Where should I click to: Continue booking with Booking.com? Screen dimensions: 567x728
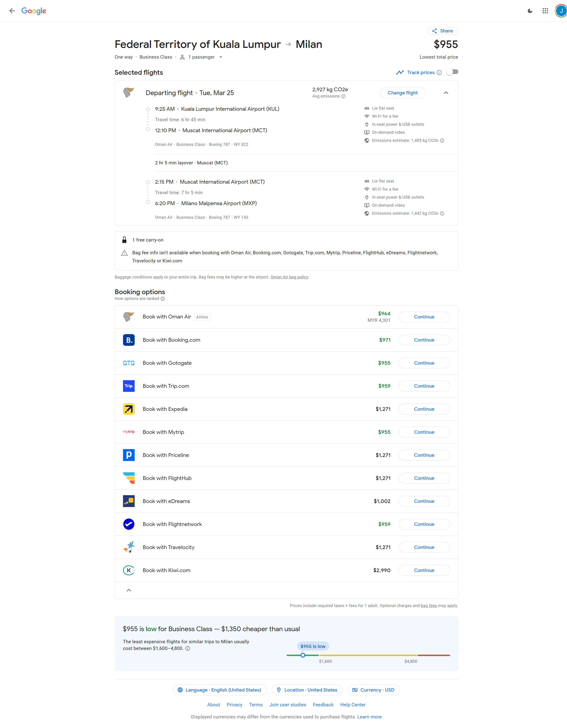coord(424,340)
